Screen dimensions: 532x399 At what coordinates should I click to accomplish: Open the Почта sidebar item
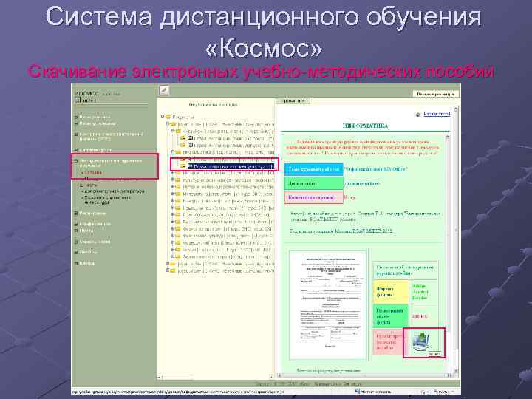(86, 231)
